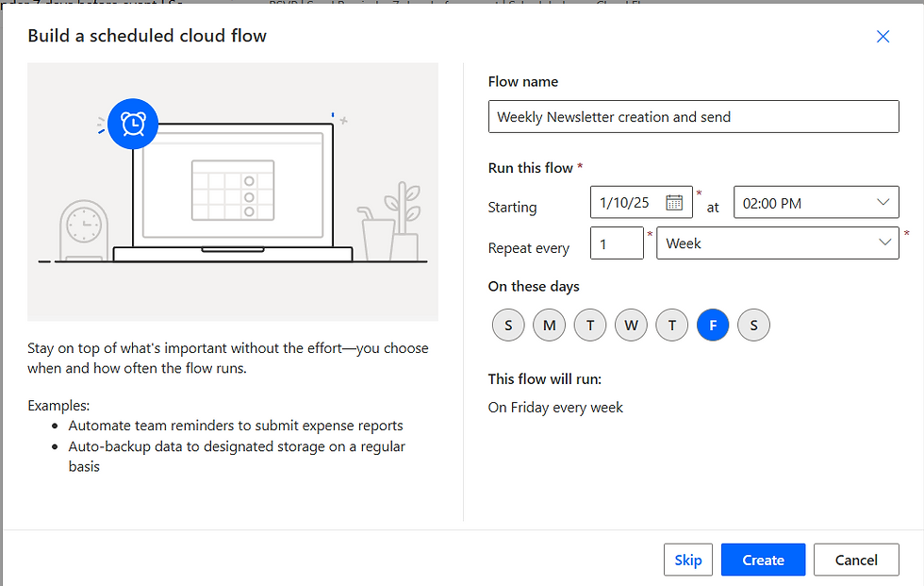Close the scheduled cloud flow dialog
Screen dimensions: 924x586
click(x=883, y=37)
